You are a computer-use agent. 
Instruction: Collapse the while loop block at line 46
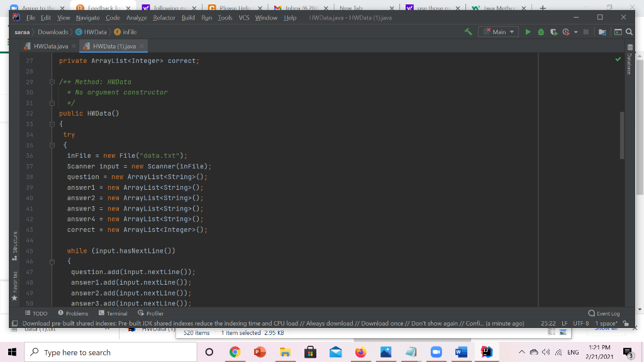pos(52,261)
